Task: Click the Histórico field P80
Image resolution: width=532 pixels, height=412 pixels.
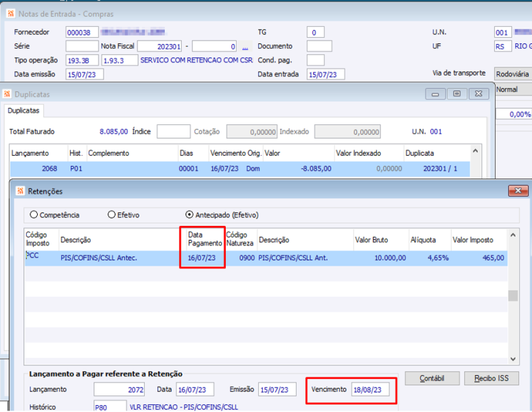Action: [110, 407]
